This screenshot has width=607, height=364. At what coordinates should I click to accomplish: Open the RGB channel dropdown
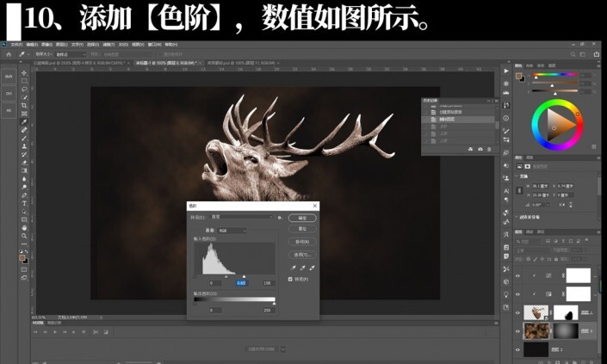(232, 231)
